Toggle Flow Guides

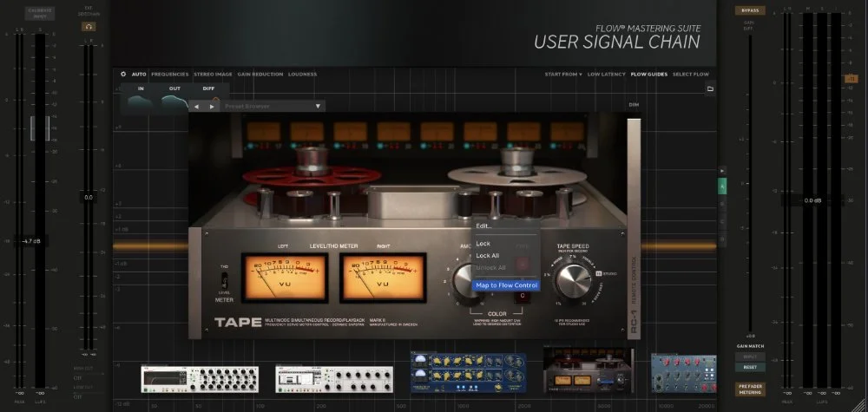click(x=648, y=74)
